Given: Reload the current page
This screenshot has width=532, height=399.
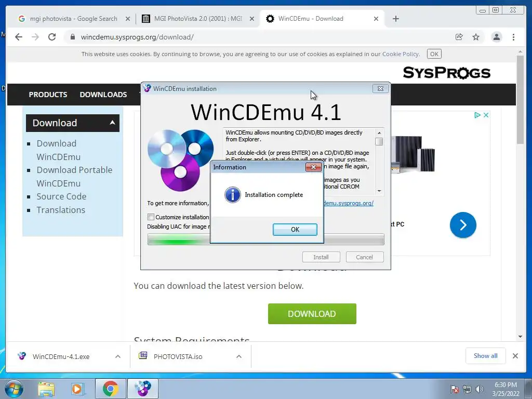Looking at the screenshot, I should [52, 37].
